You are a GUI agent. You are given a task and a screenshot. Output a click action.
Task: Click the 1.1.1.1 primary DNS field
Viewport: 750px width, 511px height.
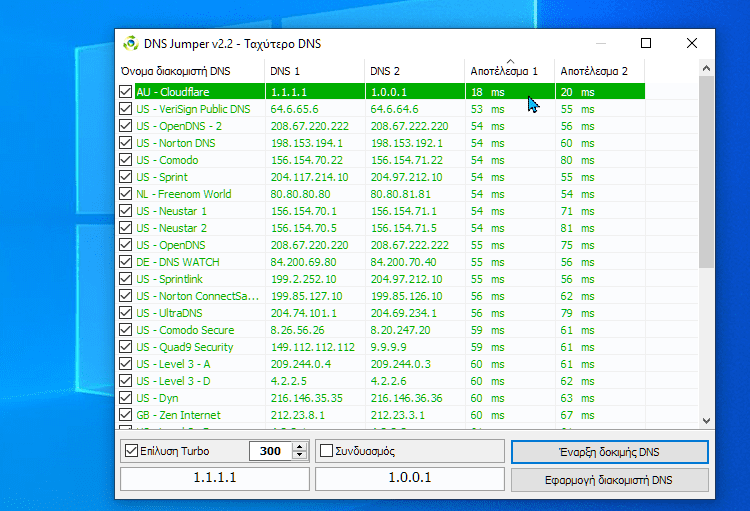click(x=215, y=478)
